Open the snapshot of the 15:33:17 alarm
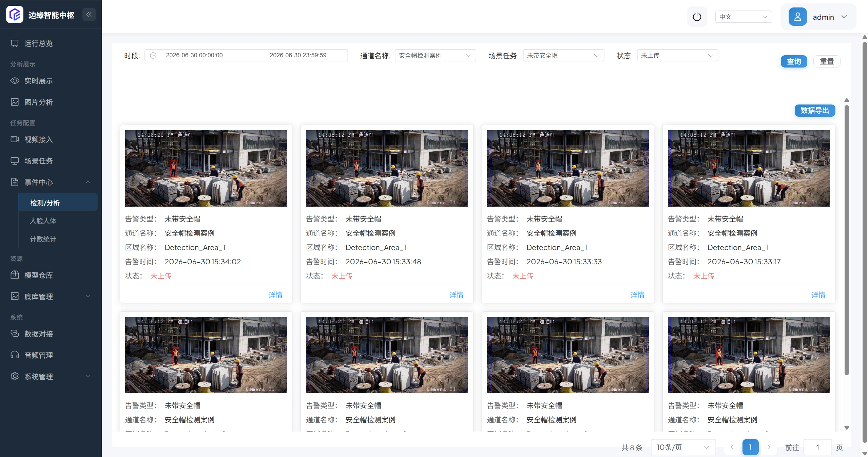Viewport: 868px width, 457px height. [x=749, y=168]
